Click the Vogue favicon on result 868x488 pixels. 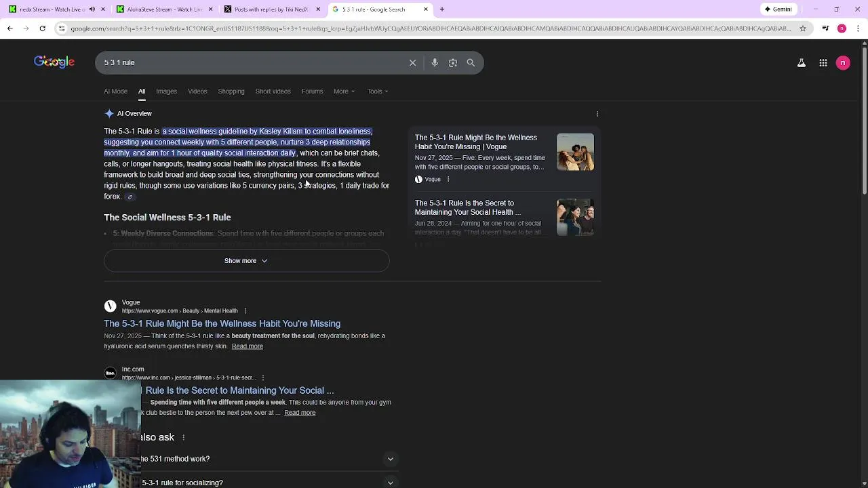click(110, 306)
